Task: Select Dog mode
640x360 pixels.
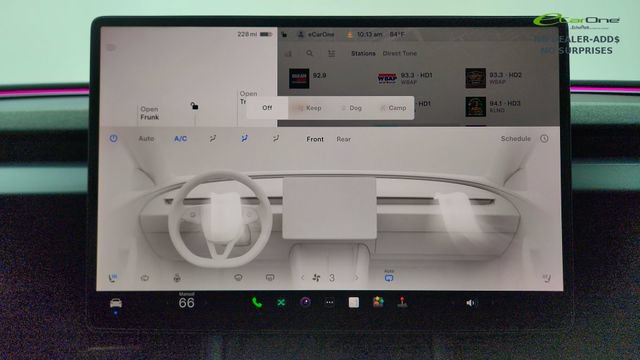Action: 351,108
